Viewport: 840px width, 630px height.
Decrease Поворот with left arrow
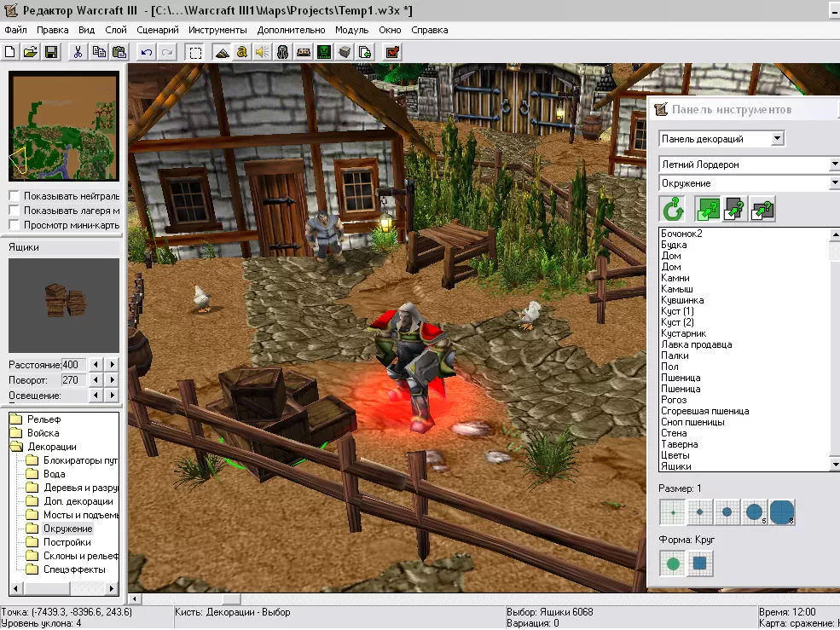click(96, 380)
